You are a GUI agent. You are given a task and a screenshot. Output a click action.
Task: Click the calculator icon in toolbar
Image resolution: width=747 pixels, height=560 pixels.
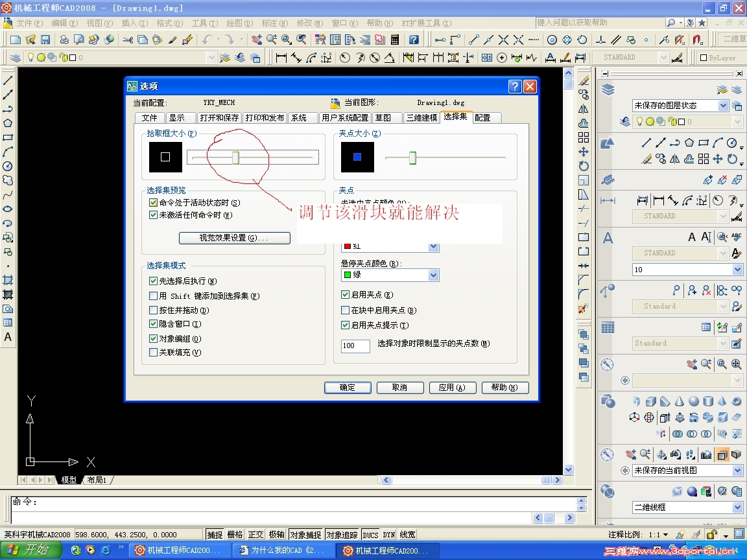click(395, 40)
